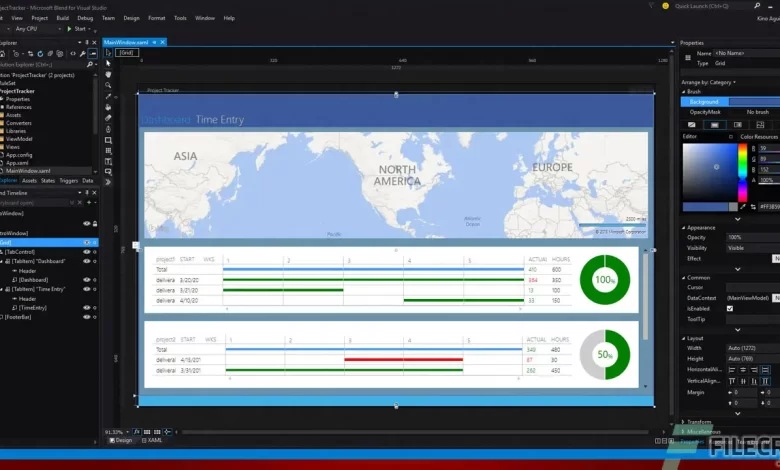Hide the [TabControl] element
Image resolution: width=780 pixels, height=470 pixels.
(87, 252)
